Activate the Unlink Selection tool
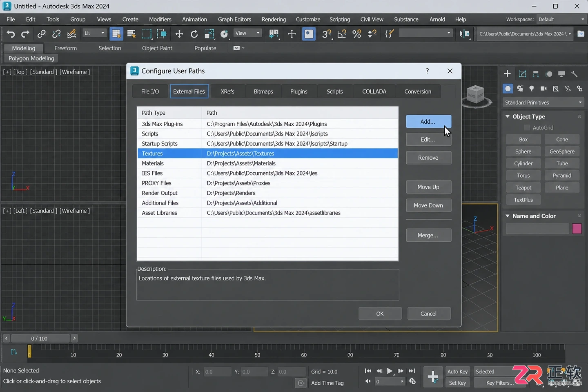 coord(56,34)
